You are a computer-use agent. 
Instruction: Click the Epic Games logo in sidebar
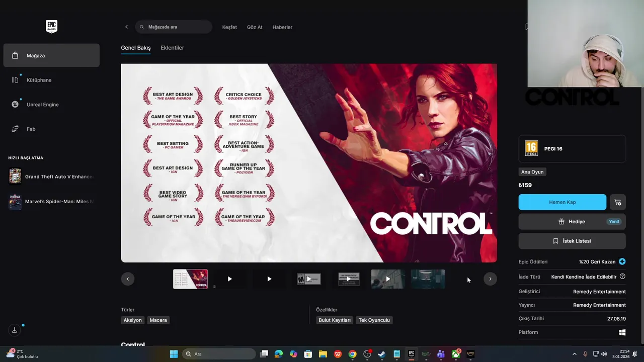pos(51,27)
